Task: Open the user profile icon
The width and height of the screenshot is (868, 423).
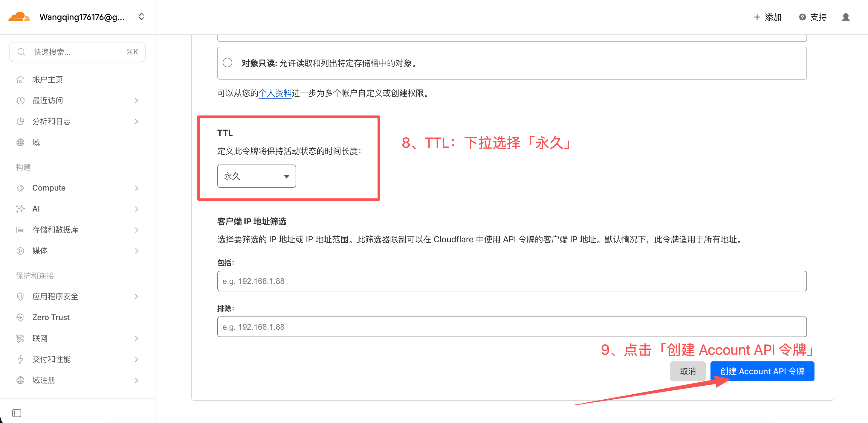Action: (x=845, y=17)
